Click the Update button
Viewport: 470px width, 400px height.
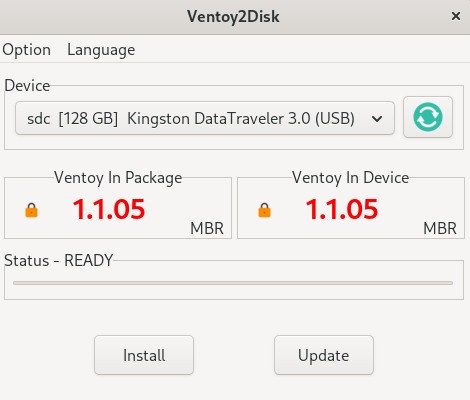324,355
